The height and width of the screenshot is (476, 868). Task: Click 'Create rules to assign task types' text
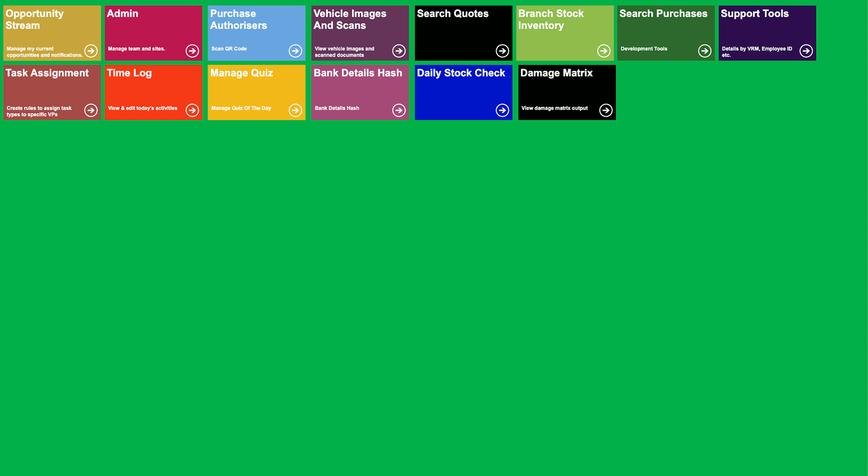tap(39, 111)
